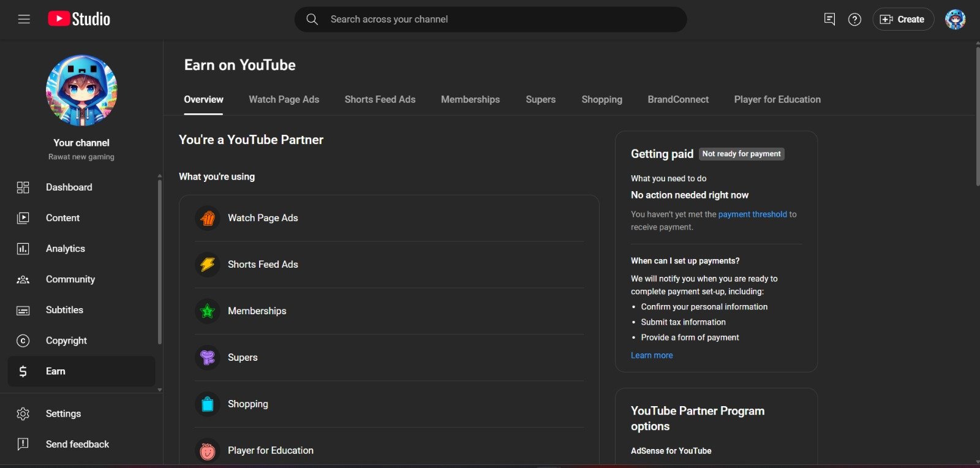This screenshot has height=468, width=980.
Task: Click the Your channel heading
Action: coord(81,143)
